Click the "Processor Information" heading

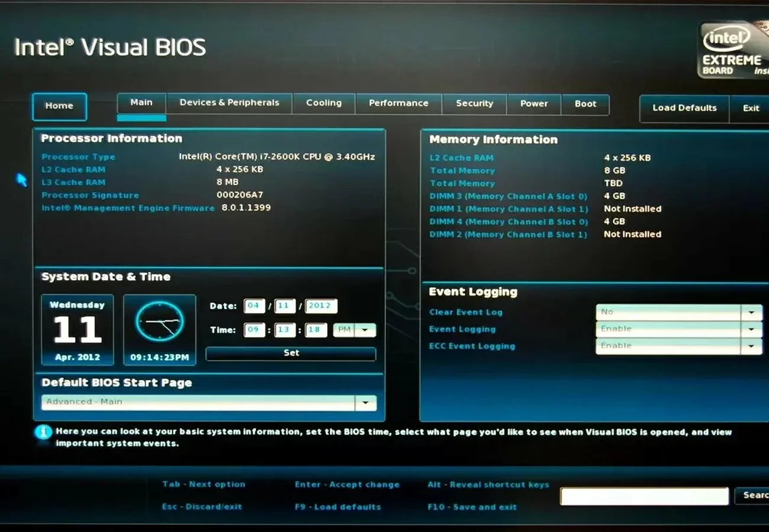click(x=112, y=139)
